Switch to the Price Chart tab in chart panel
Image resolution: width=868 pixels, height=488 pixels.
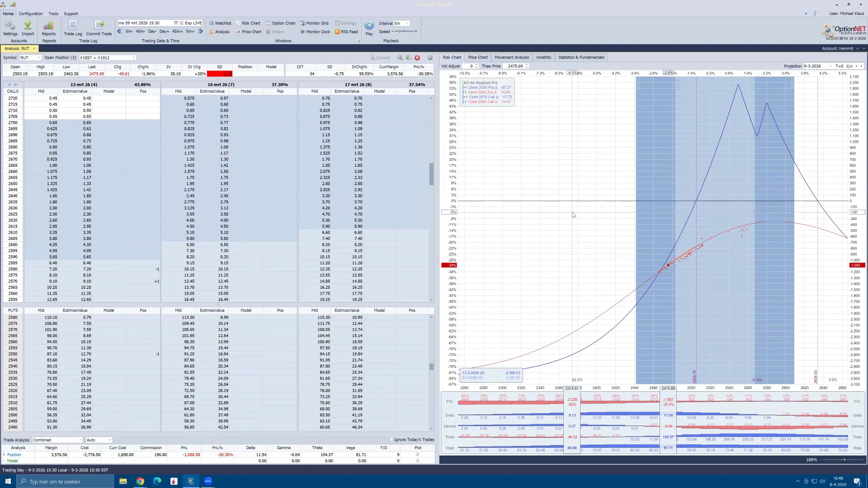coord(478,57)
